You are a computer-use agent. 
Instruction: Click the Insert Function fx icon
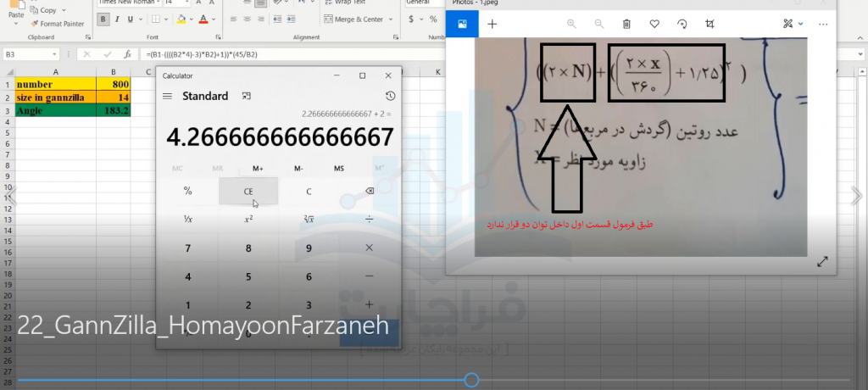(128, 54)
